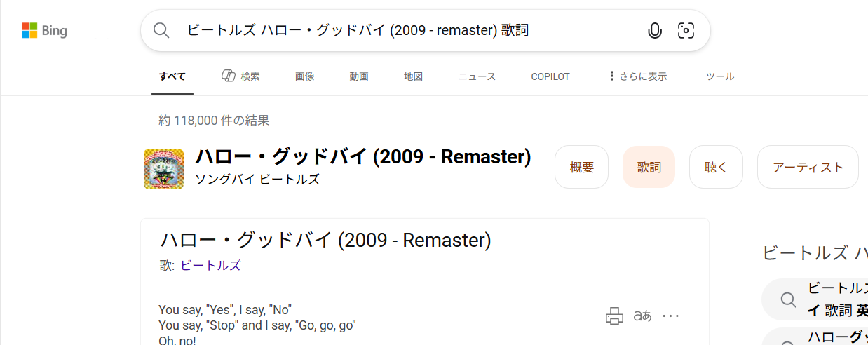Open the ビートルズ artist link
The height and width of the screenshot is (345, 868).
210,265
